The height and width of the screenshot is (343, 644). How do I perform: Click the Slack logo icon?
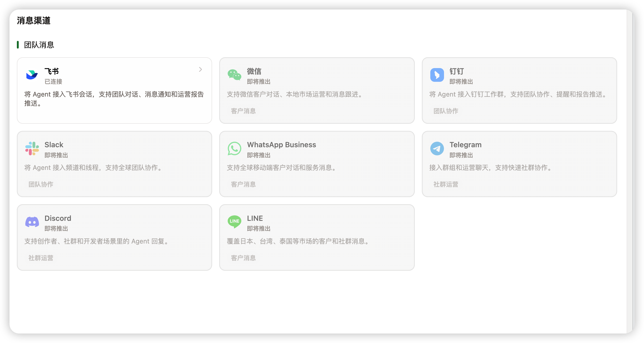pos(32,149)
